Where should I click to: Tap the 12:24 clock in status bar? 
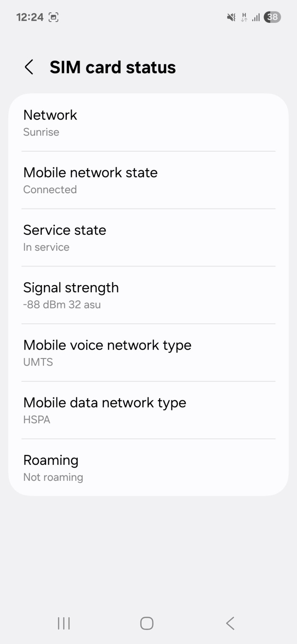pyautogui.click(x=30, y=17)
